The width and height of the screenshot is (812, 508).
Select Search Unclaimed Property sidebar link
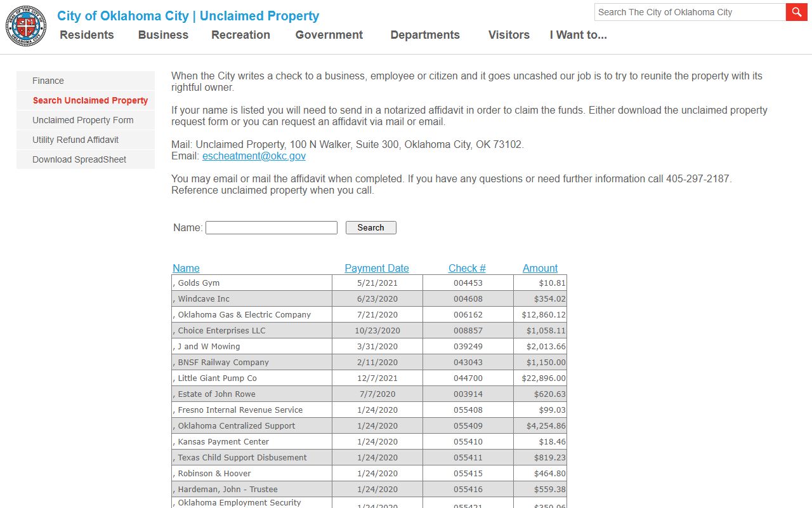point(86,100)
